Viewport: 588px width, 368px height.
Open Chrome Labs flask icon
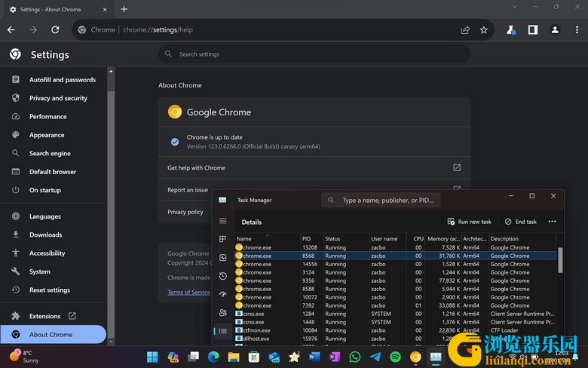coord(510,30)
